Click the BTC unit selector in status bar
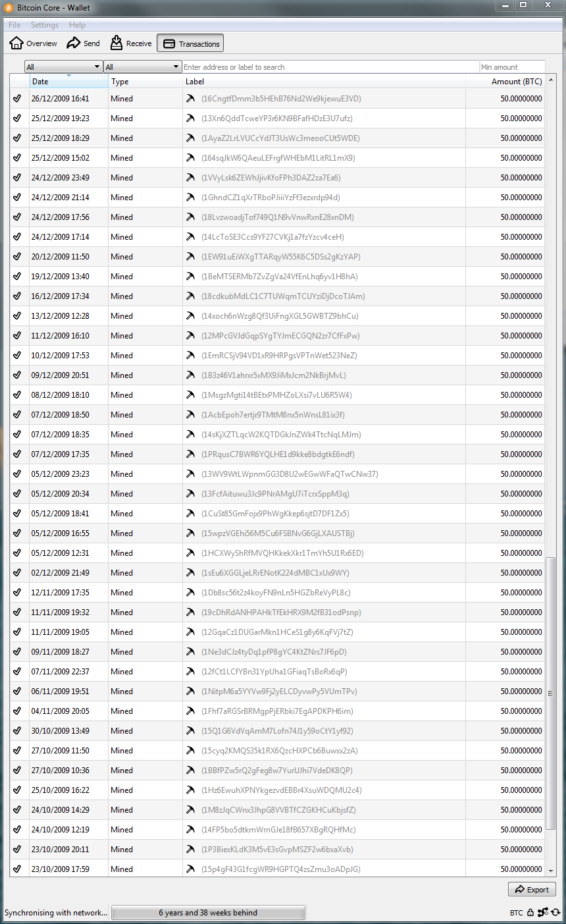The width and height of the screenshot is (566, 924). (x=517, y=913)
